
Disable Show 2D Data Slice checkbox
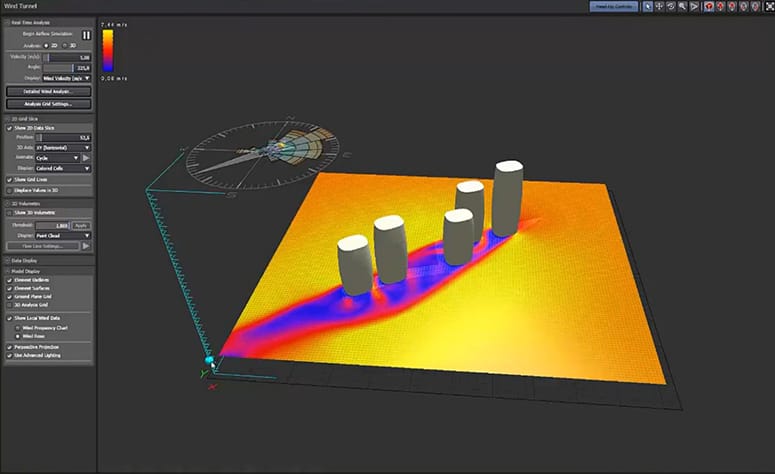(9, 128)
